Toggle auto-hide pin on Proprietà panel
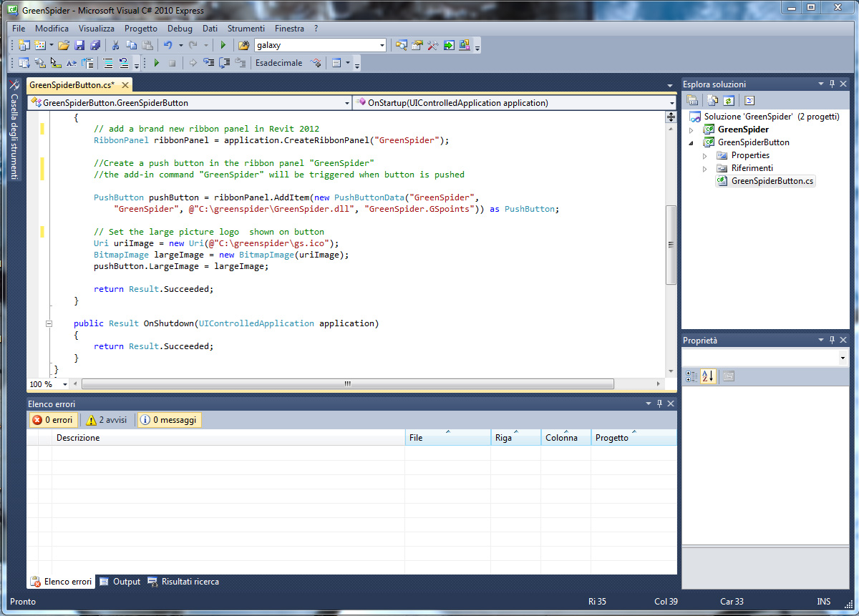859x616 pixels. [x=833, y=341]
